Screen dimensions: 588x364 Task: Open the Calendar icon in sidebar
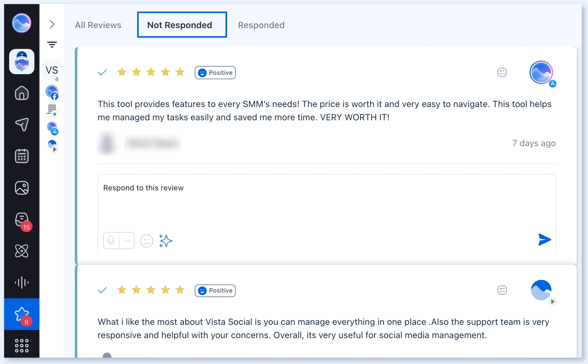[22, 156]
